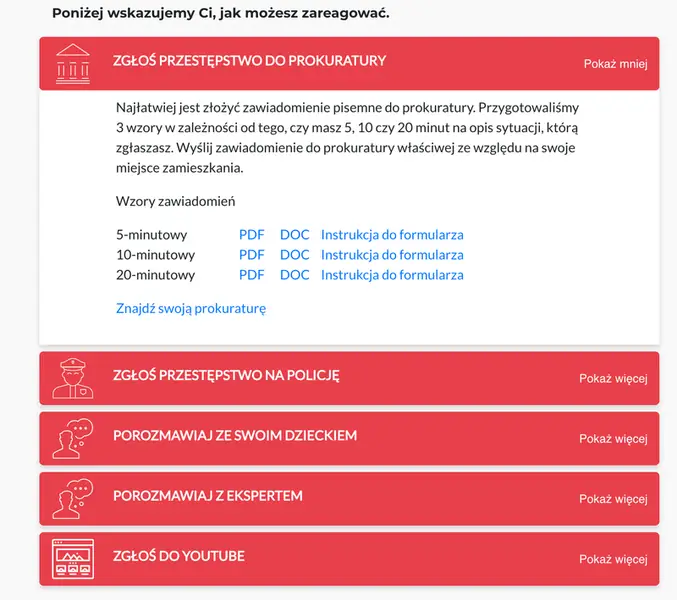
Task: Open form instructions for 20-minutowy template
Action: tap(392, 275)
